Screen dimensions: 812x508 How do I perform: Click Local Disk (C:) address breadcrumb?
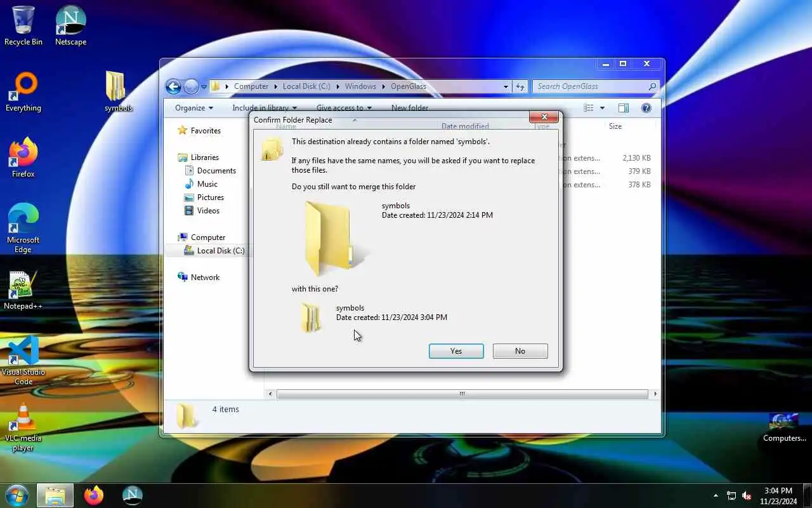[306, 86]
